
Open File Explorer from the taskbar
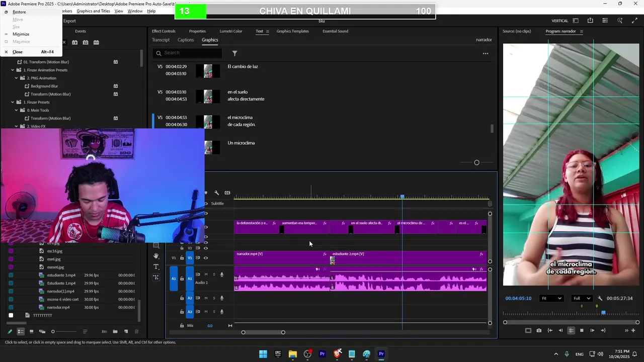tap(292, 354)
